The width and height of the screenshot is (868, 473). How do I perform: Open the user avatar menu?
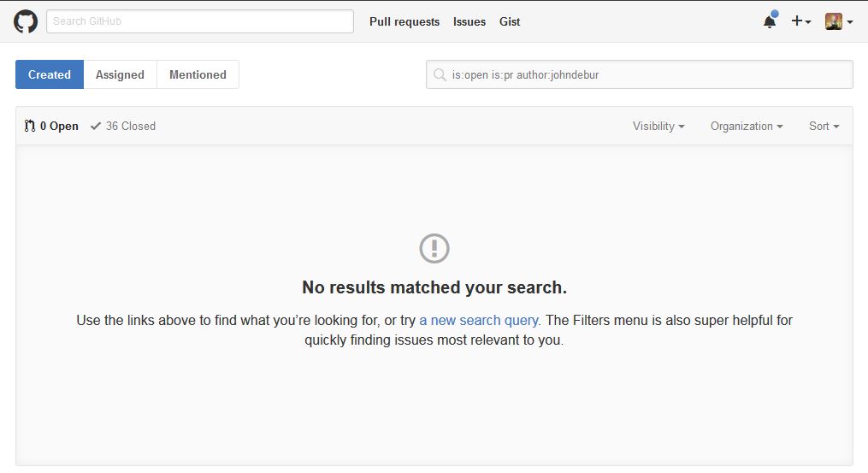[x=839, y=21]
